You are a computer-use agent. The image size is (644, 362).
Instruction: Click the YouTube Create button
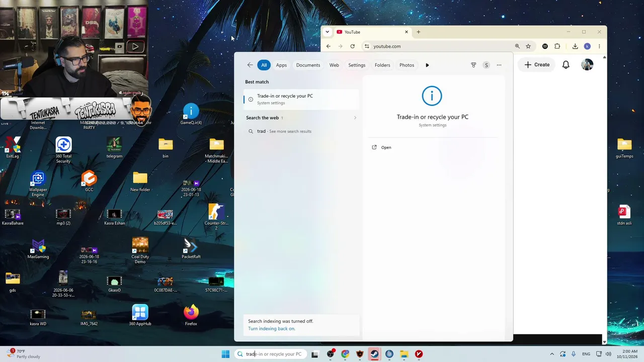tap(537, 64)
